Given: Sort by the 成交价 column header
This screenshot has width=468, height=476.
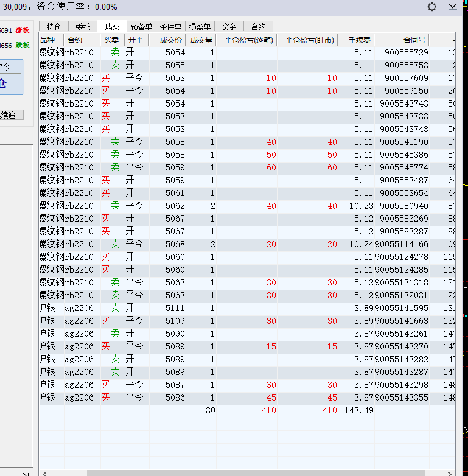Looking at the screenshot, I should coord(167,40).
